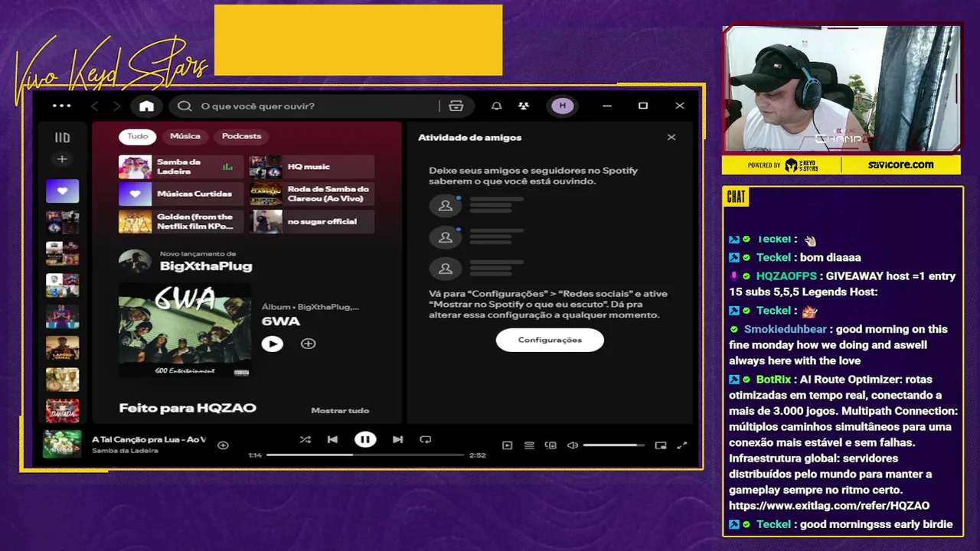Click now-playing album art thumbnail
The width and height of the screenshot is (980, 551).
[62, 445]
